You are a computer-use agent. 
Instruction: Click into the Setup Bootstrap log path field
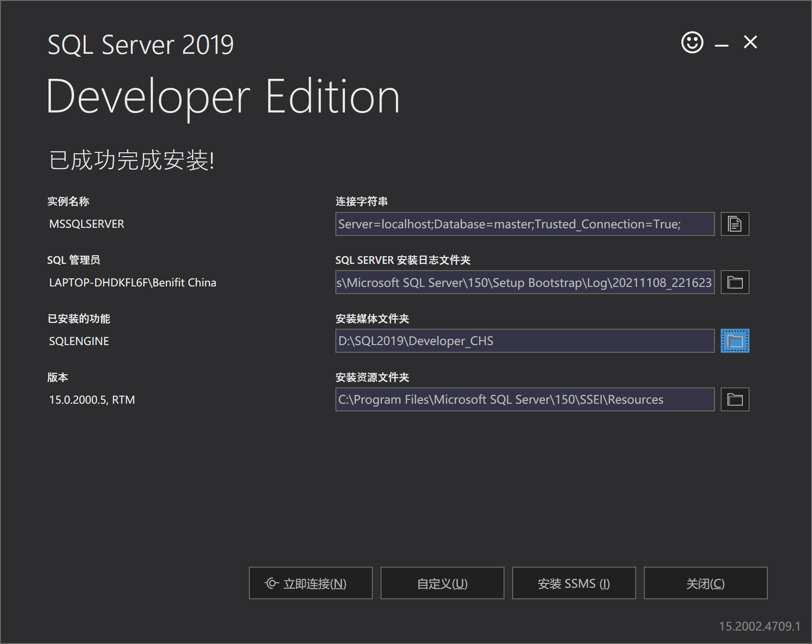coord(525,283)
